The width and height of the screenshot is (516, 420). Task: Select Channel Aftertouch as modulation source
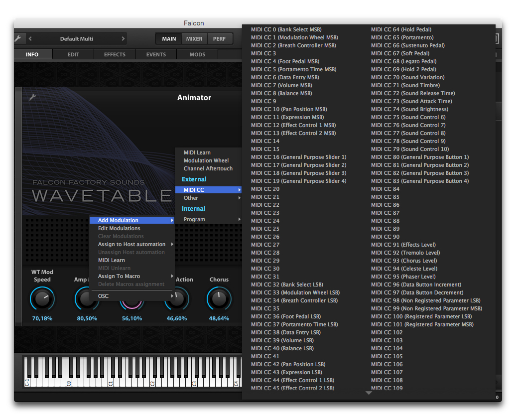pyautogui.click(x=208, y=168)
